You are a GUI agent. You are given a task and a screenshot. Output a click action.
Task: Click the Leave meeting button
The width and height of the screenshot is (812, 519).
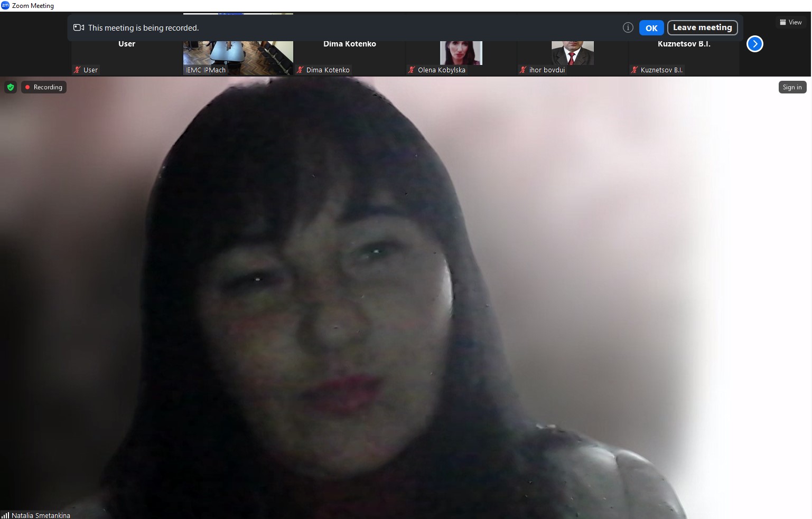tap(702, 27)
